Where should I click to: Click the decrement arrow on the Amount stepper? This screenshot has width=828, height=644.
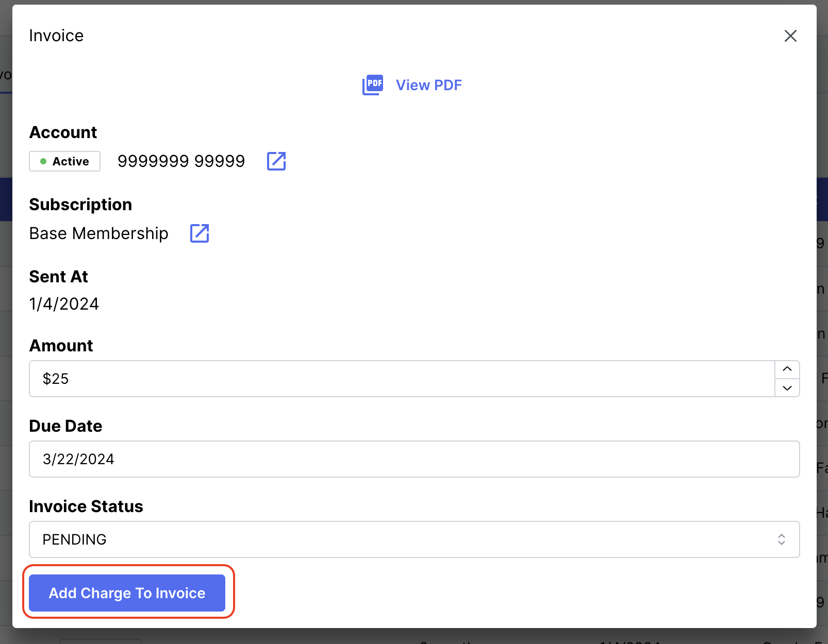pos(787,388)
